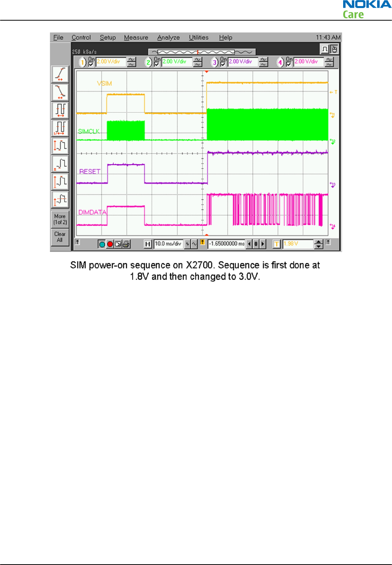Open channel 2 setup via green 2 button

[148, 62]
